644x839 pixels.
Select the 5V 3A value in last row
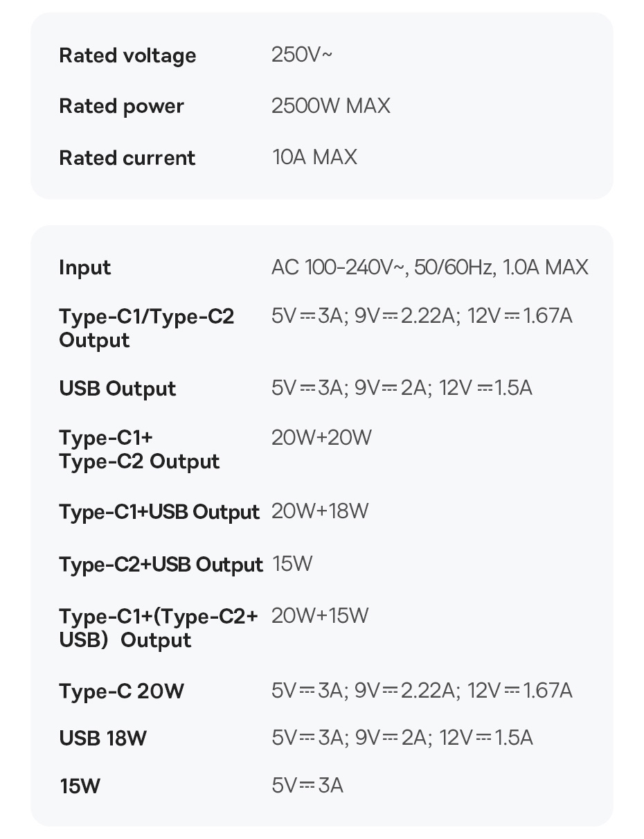click(307, 785)
